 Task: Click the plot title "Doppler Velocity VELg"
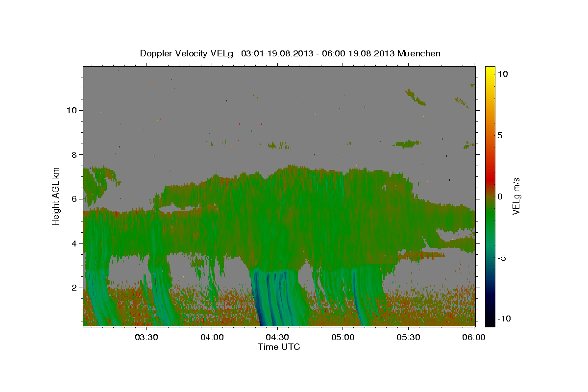pyautogui.click(x=188, y=53)
